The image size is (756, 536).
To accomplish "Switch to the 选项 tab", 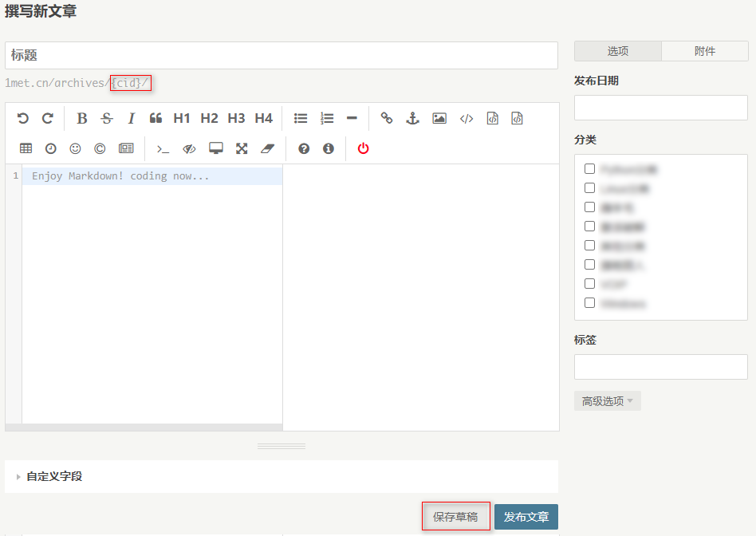I will [617, 51].
